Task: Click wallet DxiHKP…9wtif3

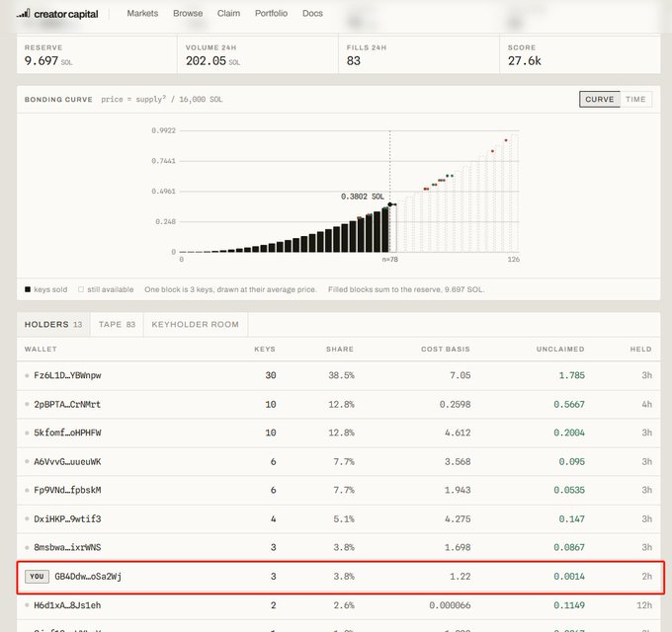Action: tap(68, 519)
